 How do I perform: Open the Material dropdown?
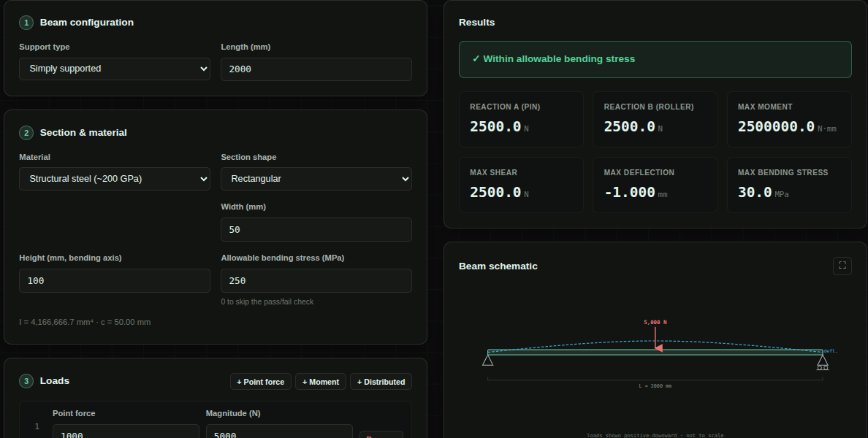115,179
